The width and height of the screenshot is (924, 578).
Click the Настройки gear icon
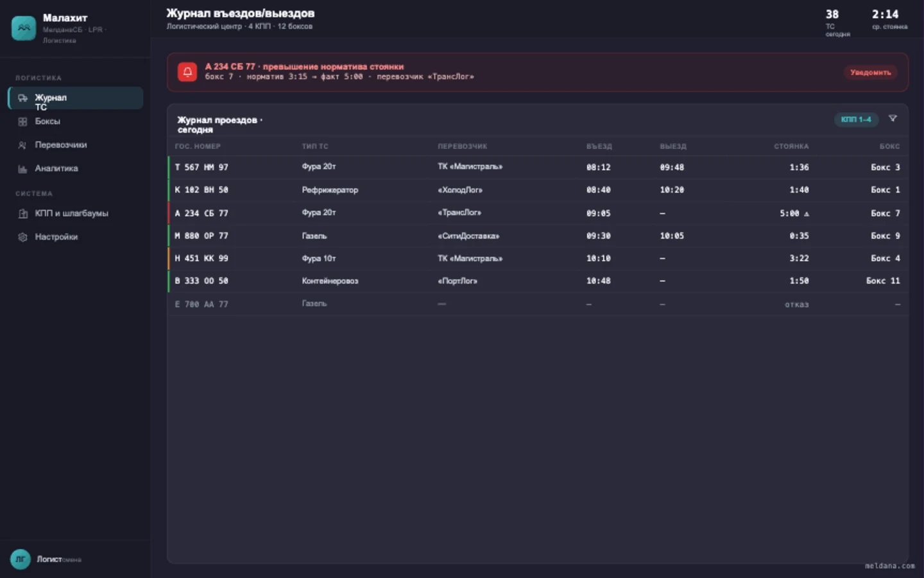click(22, 237)
